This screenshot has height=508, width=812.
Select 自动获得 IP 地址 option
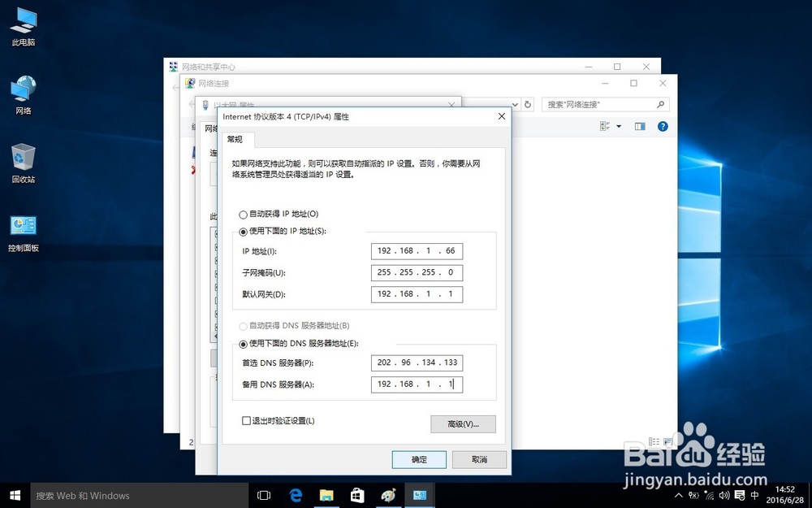click(x=243, y=215)
